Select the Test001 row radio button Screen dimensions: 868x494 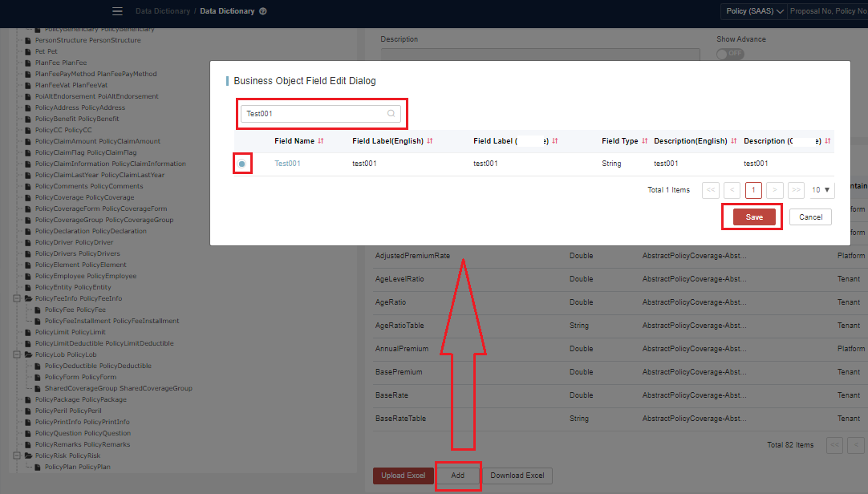pos(242,163)
